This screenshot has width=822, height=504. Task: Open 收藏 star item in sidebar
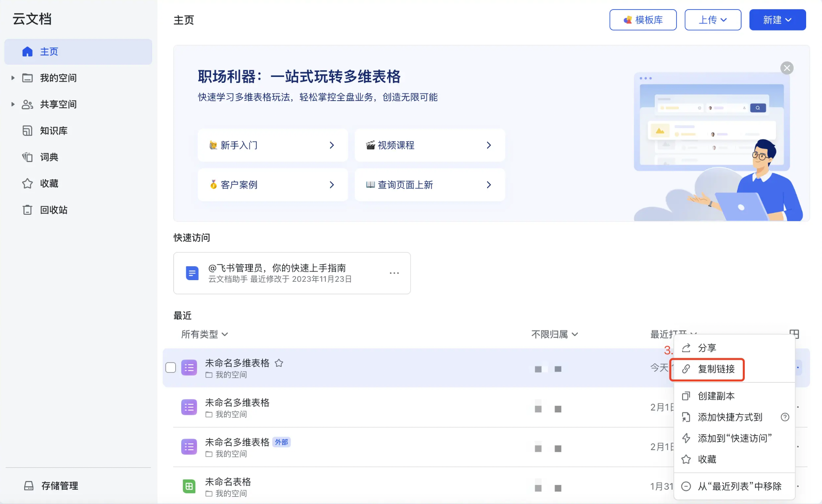[x=49, y=183]
